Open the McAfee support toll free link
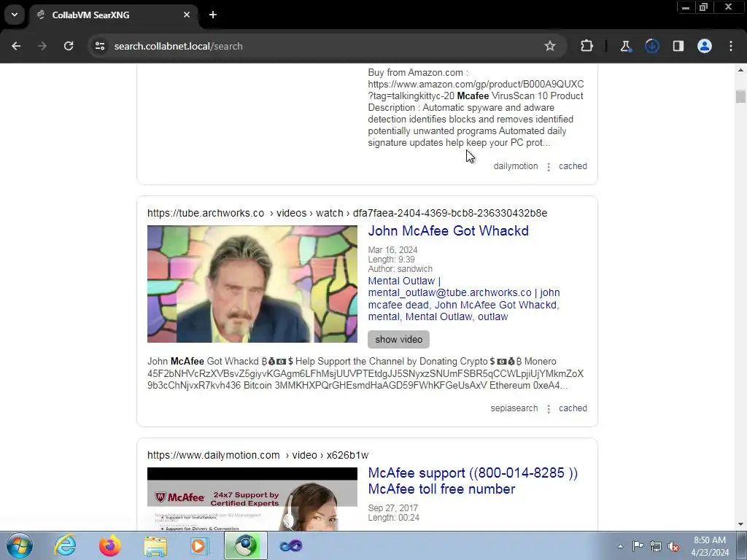Image resolution: width=747 pixels, height=560 pixels. click(x=473, y=481)
